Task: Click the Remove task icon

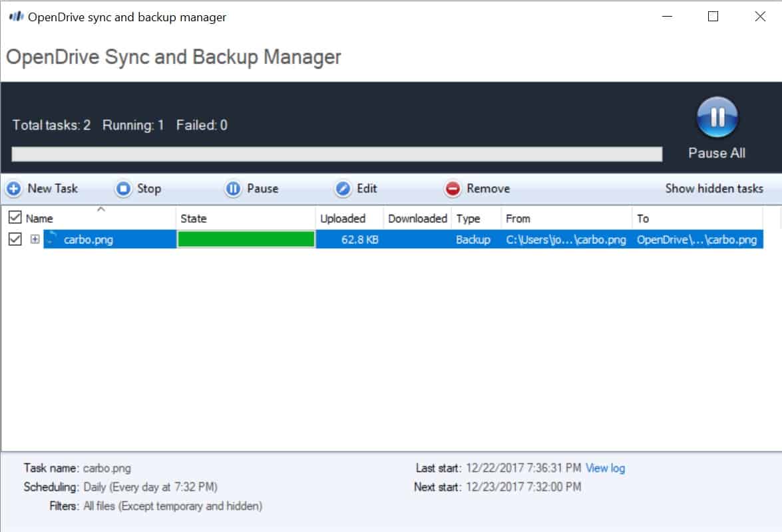Action: [452, 189]
